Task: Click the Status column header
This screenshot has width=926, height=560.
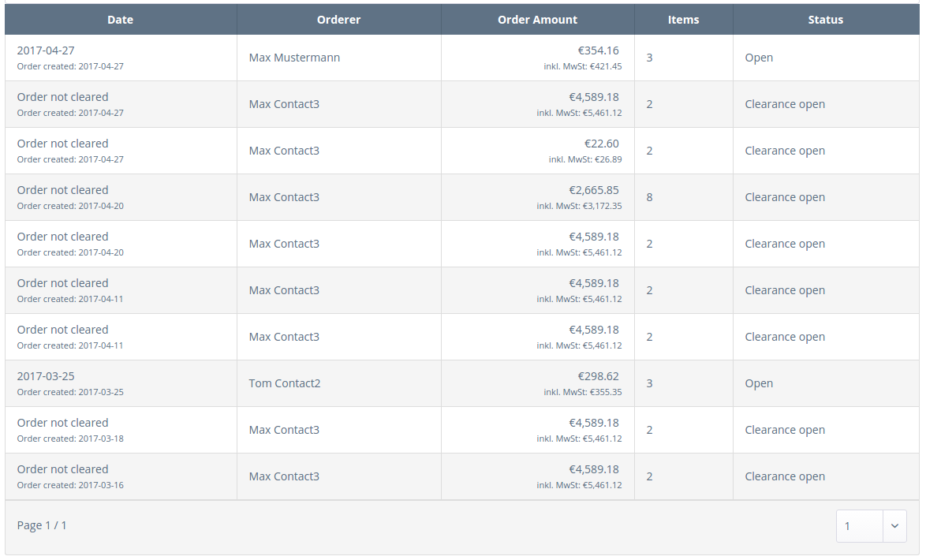Action: pyautogui.click(x=825, y=20)
